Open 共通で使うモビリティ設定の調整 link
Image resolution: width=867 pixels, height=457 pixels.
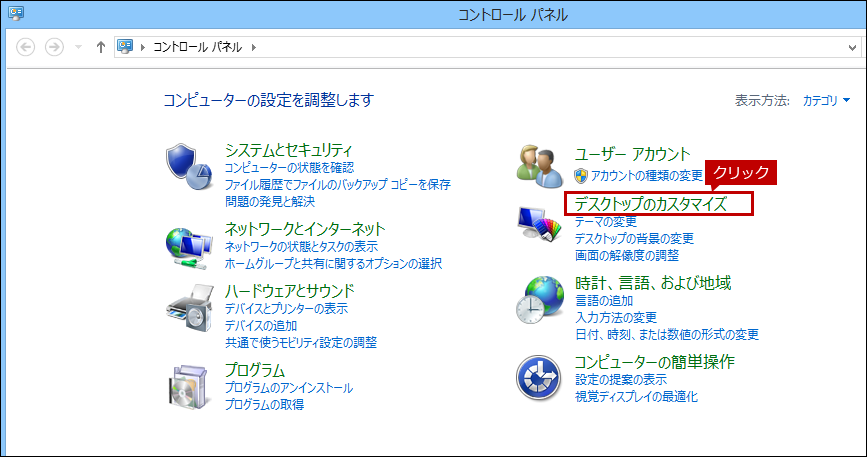pos(301,343)
